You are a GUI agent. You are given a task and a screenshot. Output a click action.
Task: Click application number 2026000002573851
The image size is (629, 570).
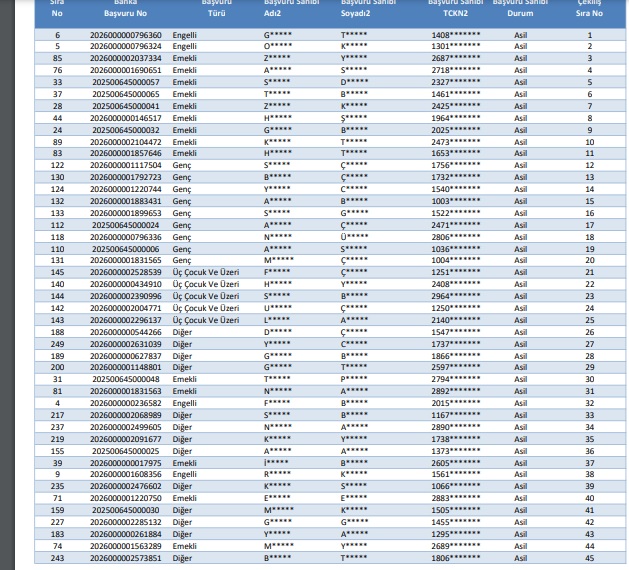[x=125, y=556]
